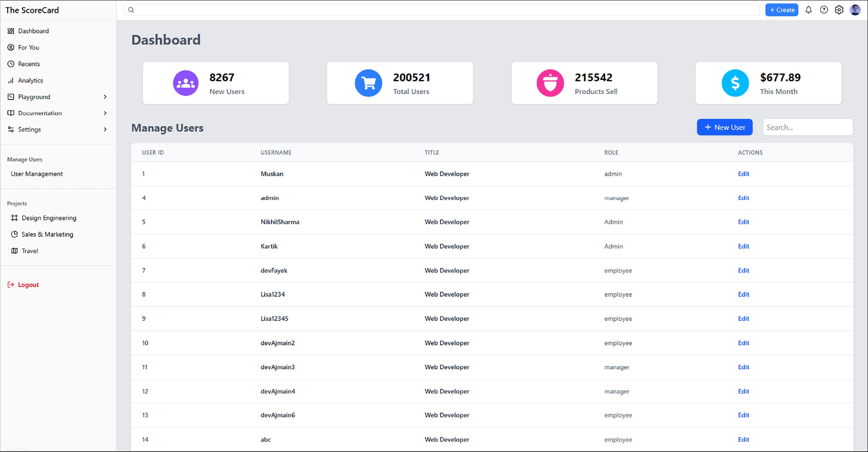Click the purple New Users icon
Image resolution: width=868 pixels, height=452 pixels.
tap(185, 83)
